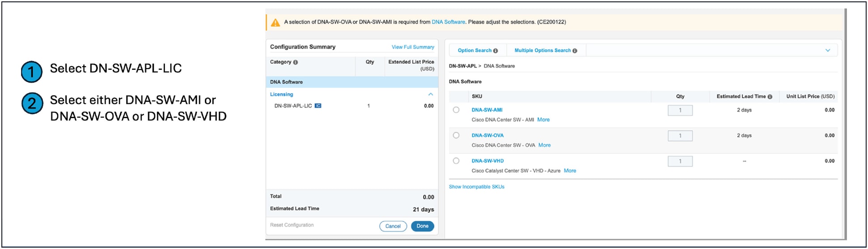Click the Qty column header in SKU table
The height and width of the screenshot is (249, 868).
(x=680, y=96)
